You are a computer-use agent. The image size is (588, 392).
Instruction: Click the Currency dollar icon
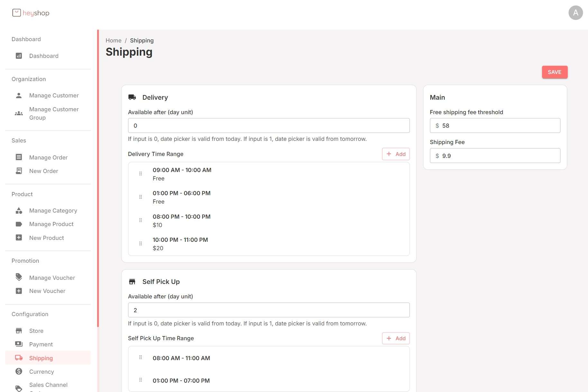tap(19, 371)
